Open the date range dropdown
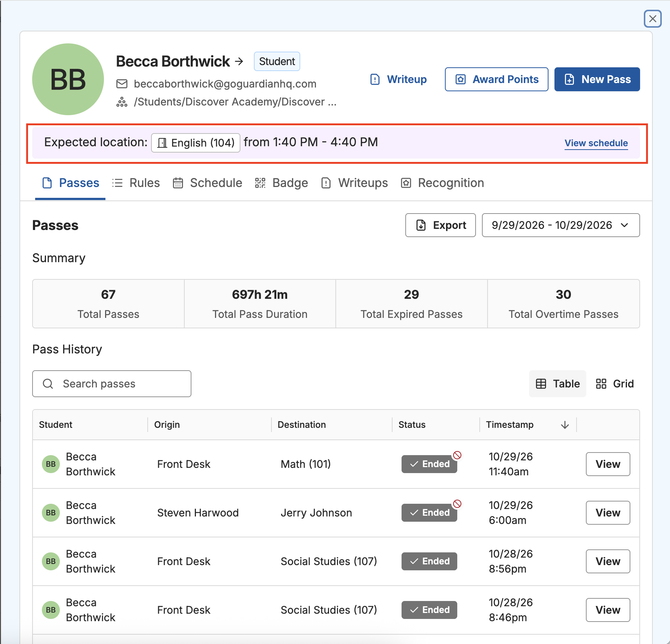The height and width of the screenshot is (644, 670). tap(561, 225)
